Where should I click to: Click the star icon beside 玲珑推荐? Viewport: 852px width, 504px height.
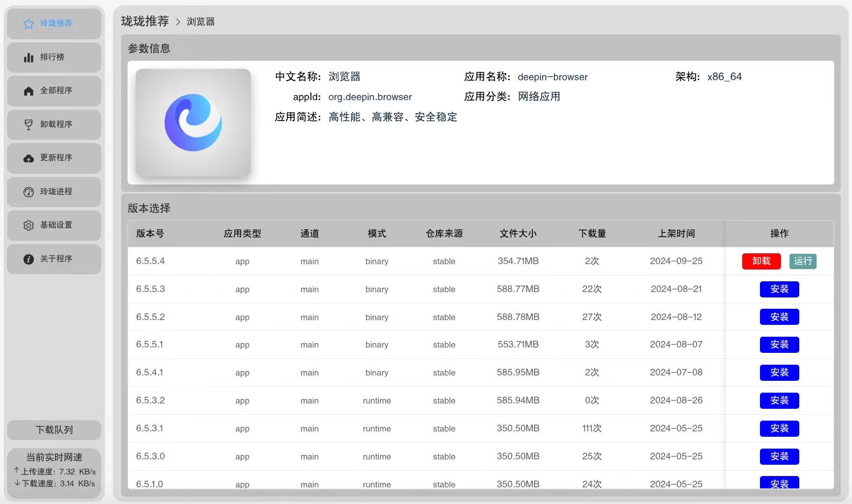[x=29, y=24]
